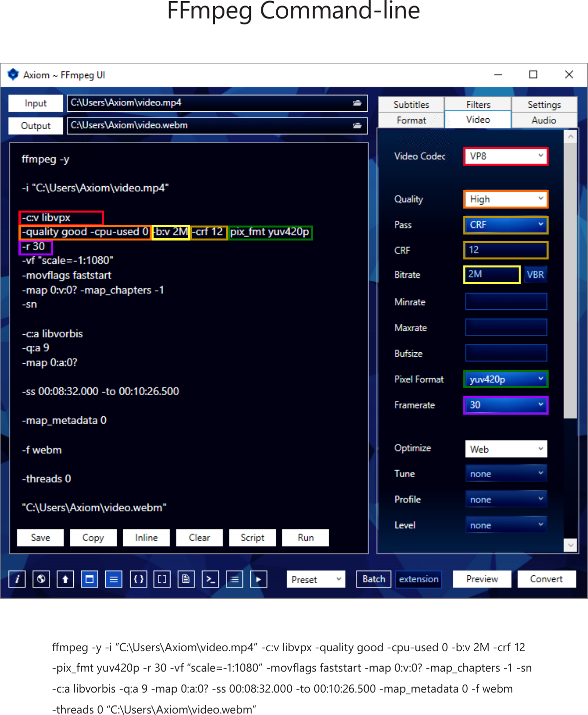The width and height of the screenshot is (588, 715).
Task: Click the '-threads 0' script line
Action: [46, 479]
